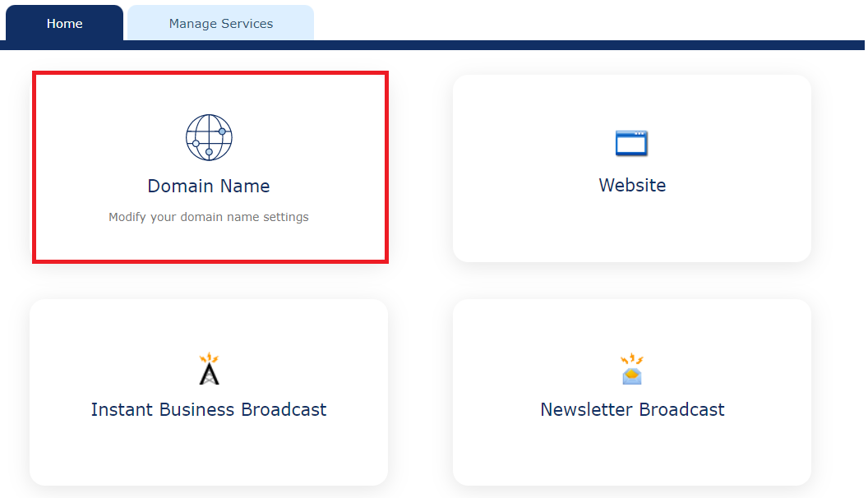Click the Newsletter Broadcast label
The image size is (868, 498).
[631, 408]
